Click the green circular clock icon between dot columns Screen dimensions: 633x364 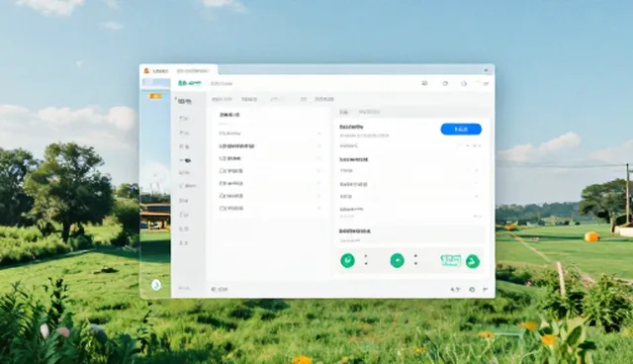pyautogui.click(x=397, y=261)
